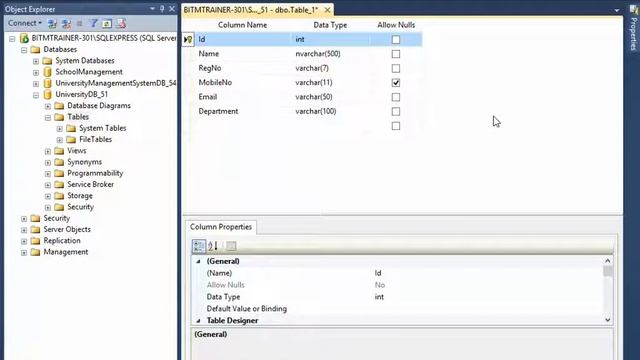The width and height of the screenshot is (640, 360).
Task: Click the UniversityManagementSystemDB database icon
Action: pos(47,83)
